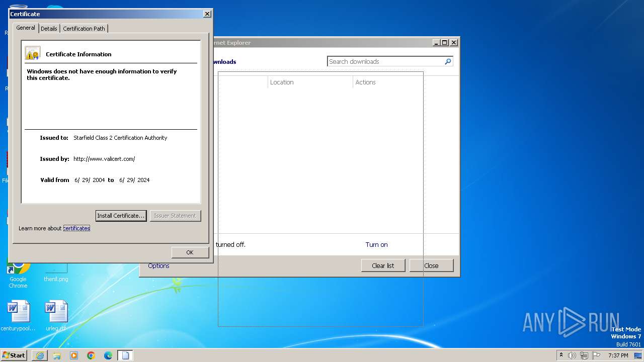Viewport: 644px width, 362px height.
Task: Select the Google Chrome desktop shortcut
Action: coord(18,274)
